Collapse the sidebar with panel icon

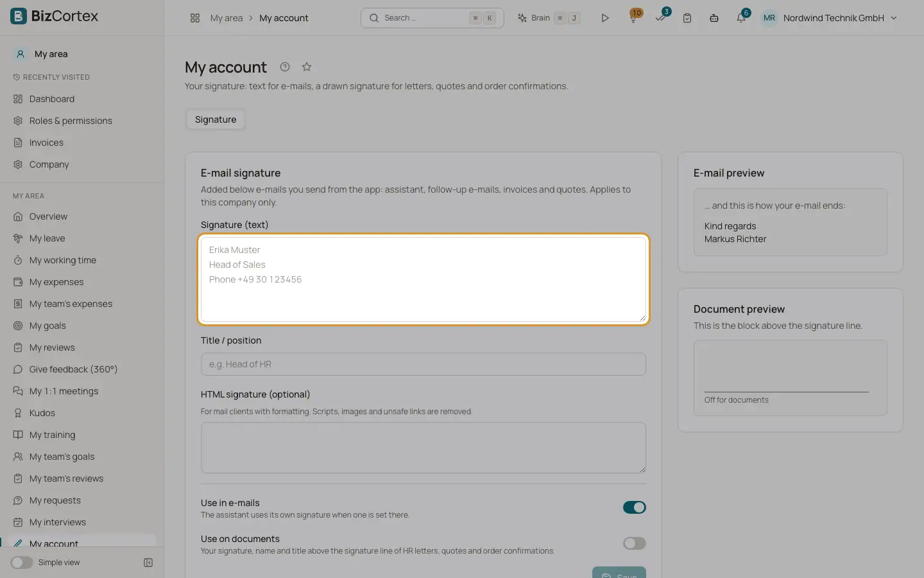pos(148,563)
